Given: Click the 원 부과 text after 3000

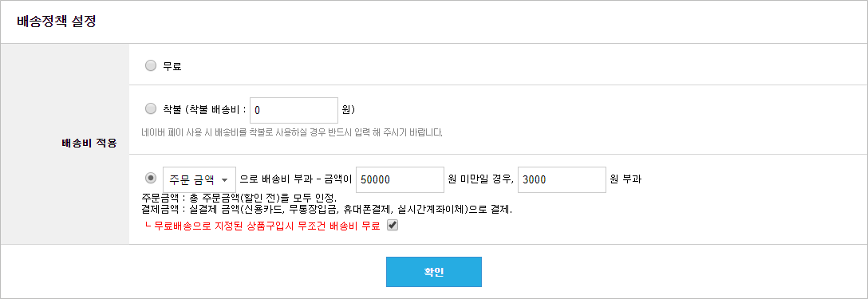Looking at the screenshot, I should pyautogui.click(x=625, y=179).
